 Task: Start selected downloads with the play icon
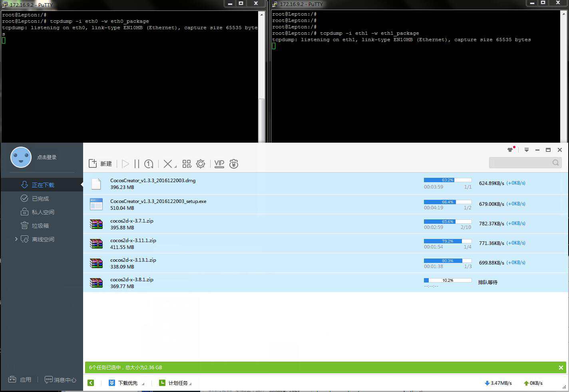pyautogui.click(x=125, y=164)
